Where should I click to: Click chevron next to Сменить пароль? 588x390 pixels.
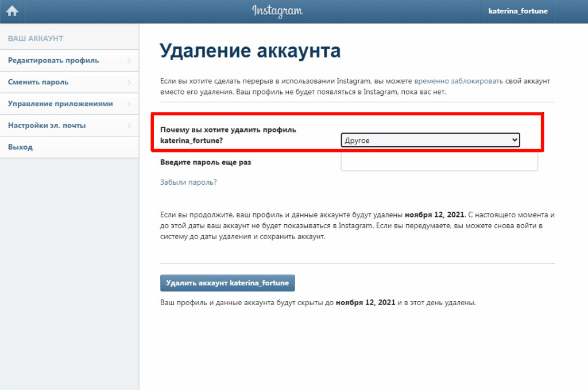(x=129, y=83)
